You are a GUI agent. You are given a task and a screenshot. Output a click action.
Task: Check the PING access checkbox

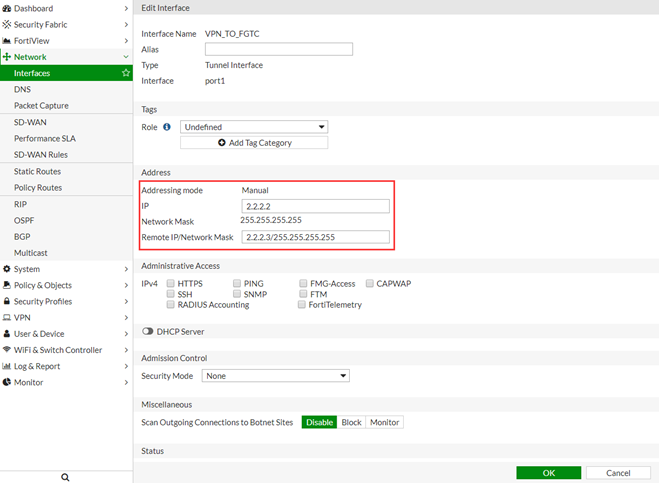tap(237, 284)
